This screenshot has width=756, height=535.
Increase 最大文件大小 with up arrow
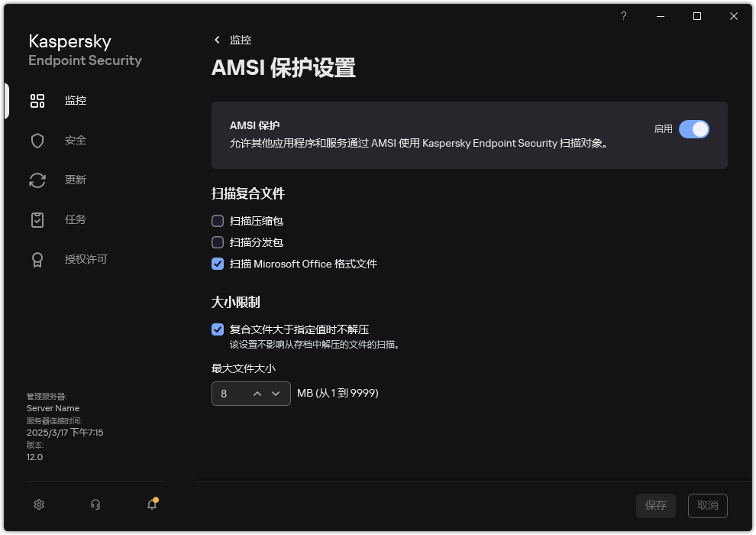tap(259, 394)
